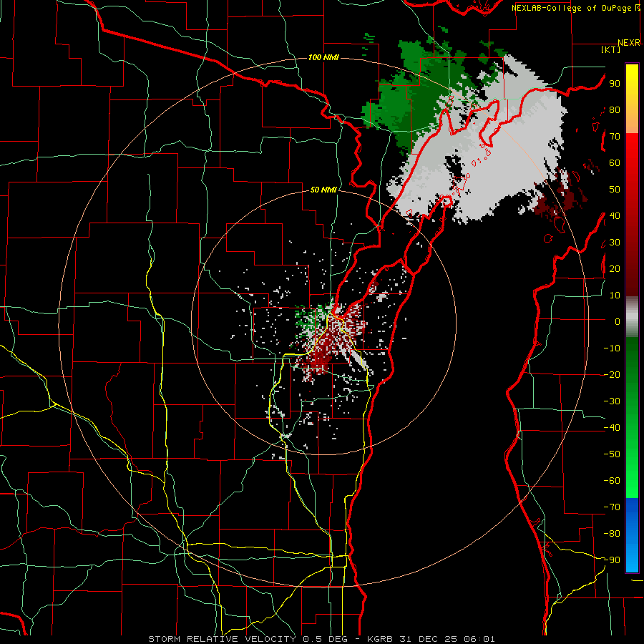Click the [KT] units label
This screenshot has height=644, width=644.
pyautogui.click(x=611, y=49)
